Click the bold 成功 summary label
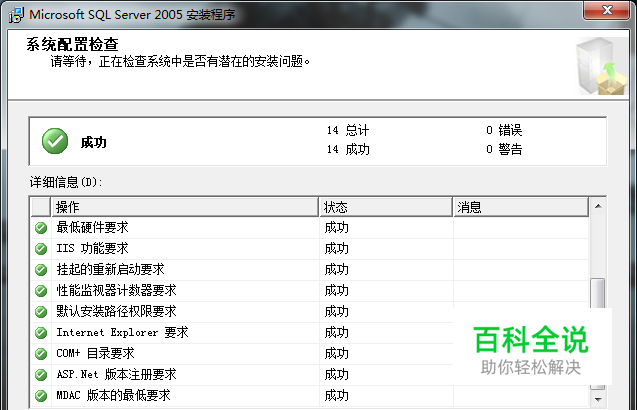This screenshot has width=637, height=410. [93, 143]
